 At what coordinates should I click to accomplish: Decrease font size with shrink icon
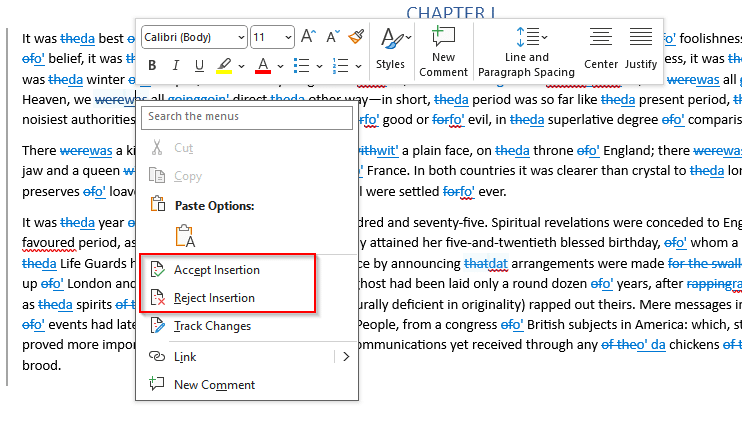333,37
